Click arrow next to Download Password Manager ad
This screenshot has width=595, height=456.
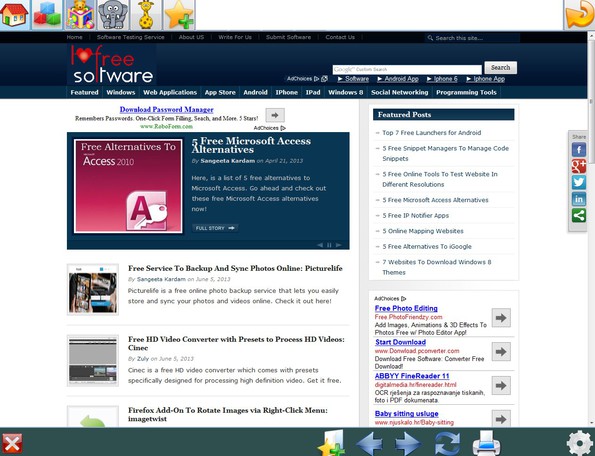275,115
